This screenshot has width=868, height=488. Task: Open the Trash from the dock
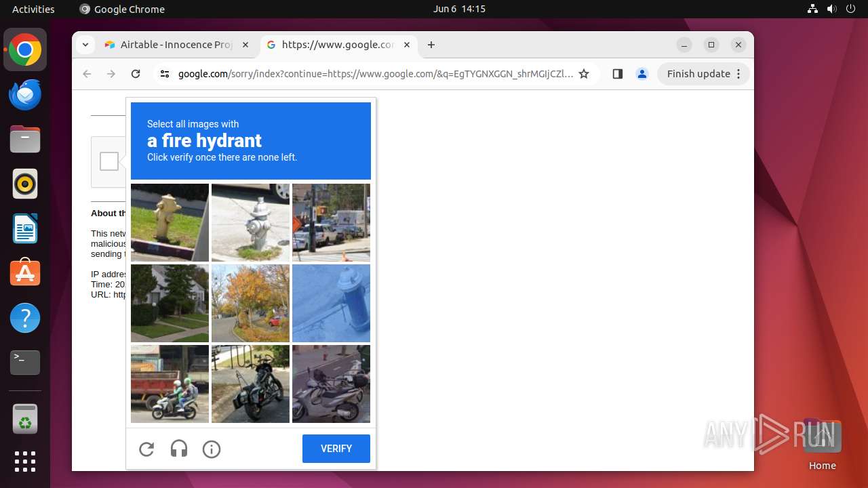[25, 419]
